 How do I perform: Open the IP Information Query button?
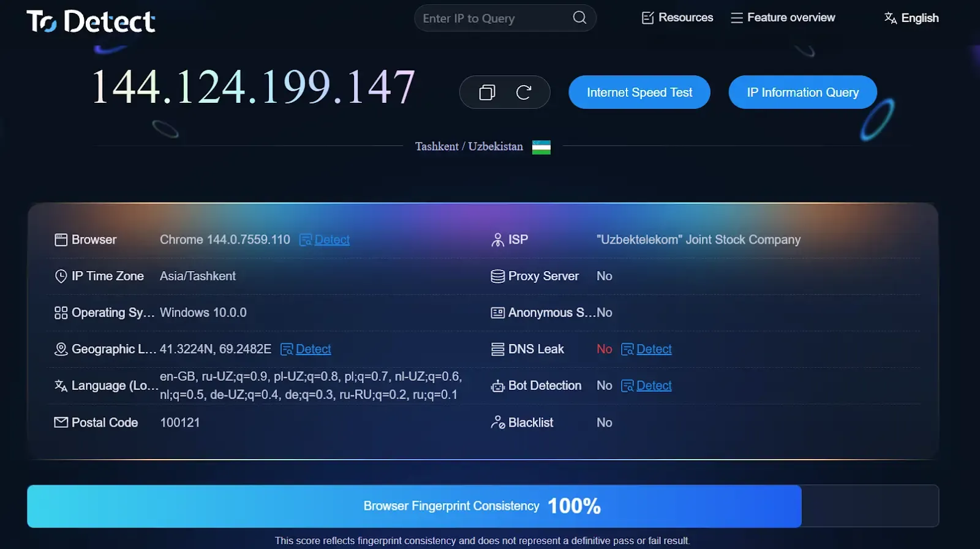coord(802,92)
